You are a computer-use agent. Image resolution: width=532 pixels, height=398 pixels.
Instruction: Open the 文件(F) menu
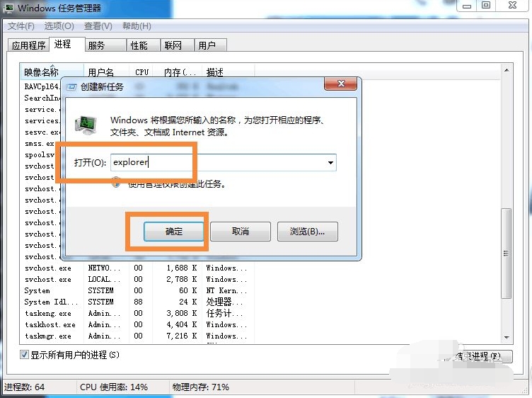(21, 26)
